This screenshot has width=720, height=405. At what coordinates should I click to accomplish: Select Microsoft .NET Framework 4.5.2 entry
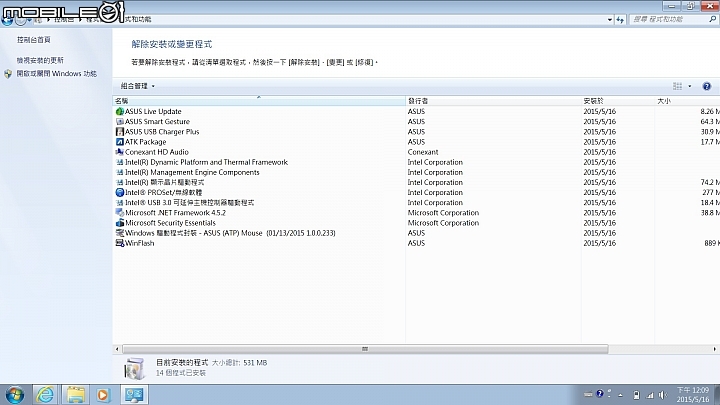(x=175, y=213)
